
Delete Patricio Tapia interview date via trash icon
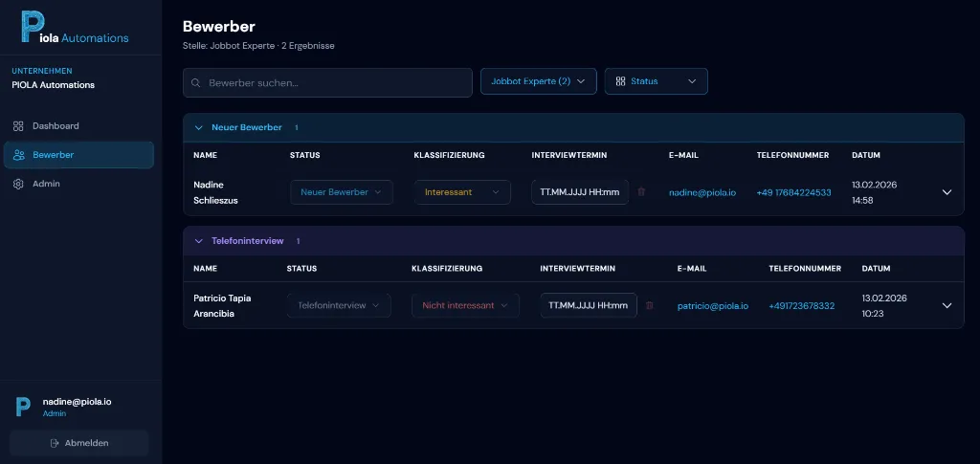click(650, 306)
